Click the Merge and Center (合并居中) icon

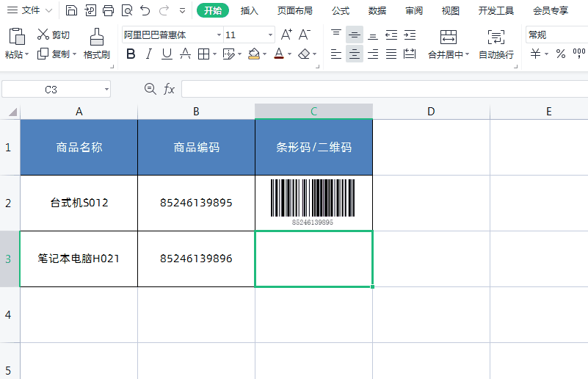(x=448, y=37)
